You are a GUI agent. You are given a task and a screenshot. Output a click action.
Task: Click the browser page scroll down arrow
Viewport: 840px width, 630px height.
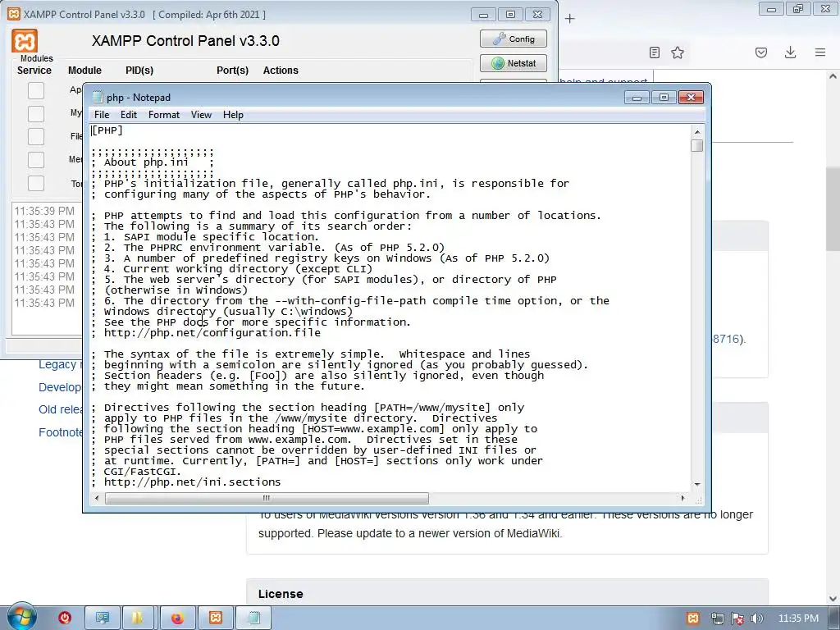(833, 599)
